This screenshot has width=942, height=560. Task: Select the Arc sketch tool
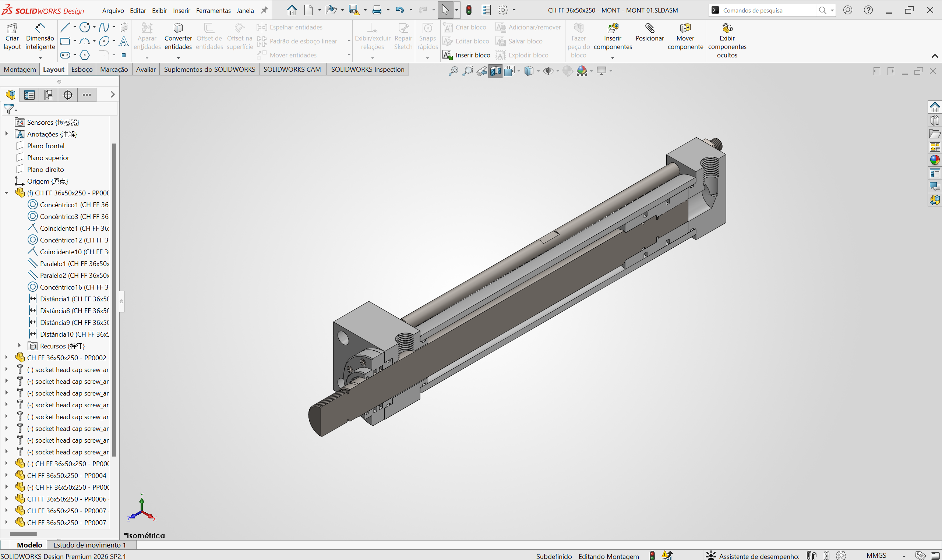tap(85, 41)
